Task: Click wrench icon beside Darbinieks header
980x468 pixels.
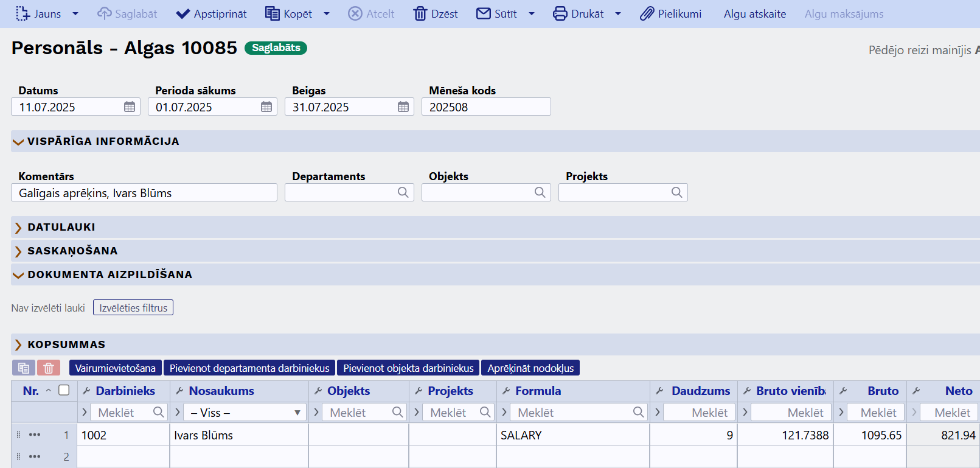Action: pyautogui.click(x=86, y=391)
